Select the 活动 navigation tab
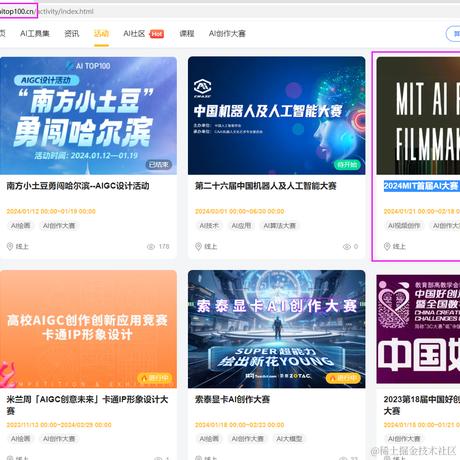This screenshot has width=460, height=460. pos(101,33)
